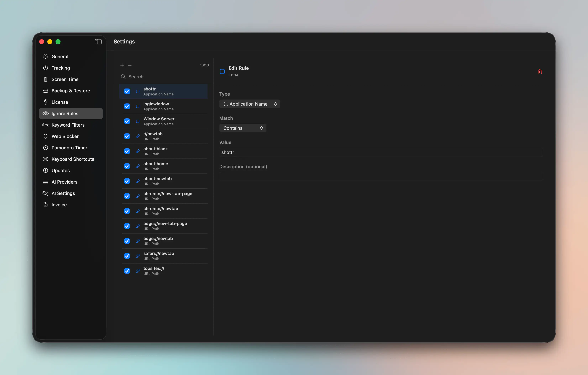This screenshot has height=375, width=588.
Task: Delete rule using red trash icon
Action: click(x=540, y=72)
